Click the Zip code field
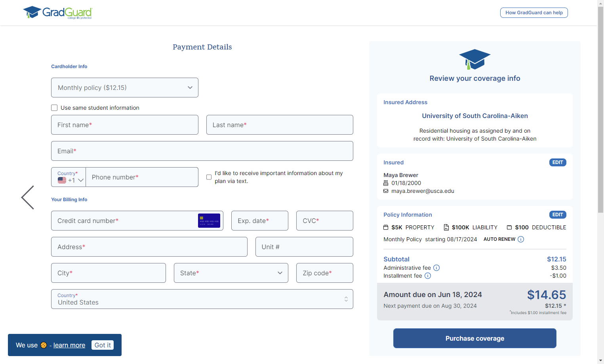The height and width of the screenshot is (364, 604). pyautogui.click(x=325, y=273)
